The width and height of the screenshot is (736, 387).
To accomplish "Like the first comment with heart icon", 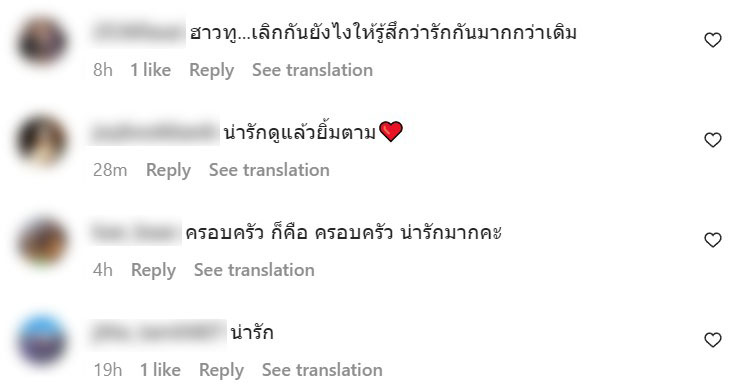I will [x=713, y=40].
